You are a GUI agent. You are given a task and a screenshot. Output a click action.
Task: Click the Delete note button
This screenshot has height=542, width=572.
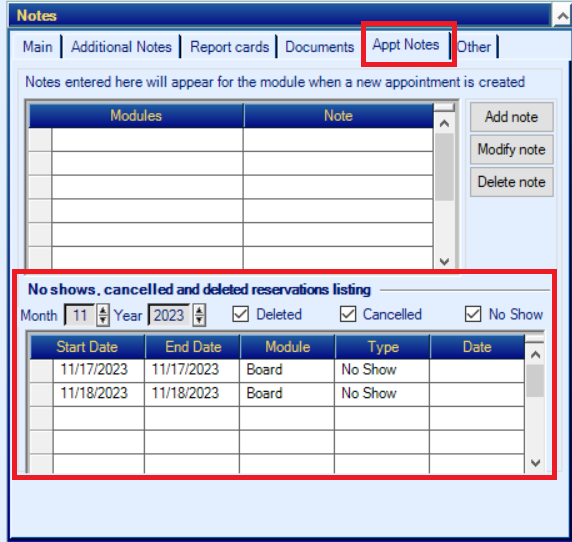pyautogui.click(x=511, y=182)
